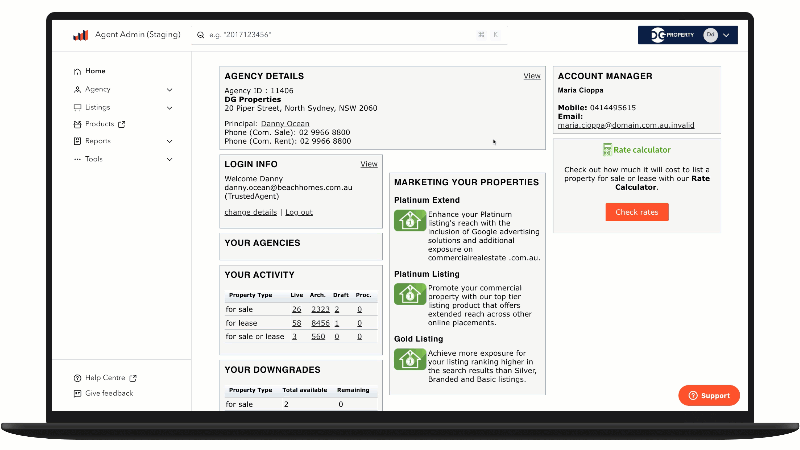Click the Rate calculator icon
The height and width of the screenshot is (450, 800).
coord(607,149)
